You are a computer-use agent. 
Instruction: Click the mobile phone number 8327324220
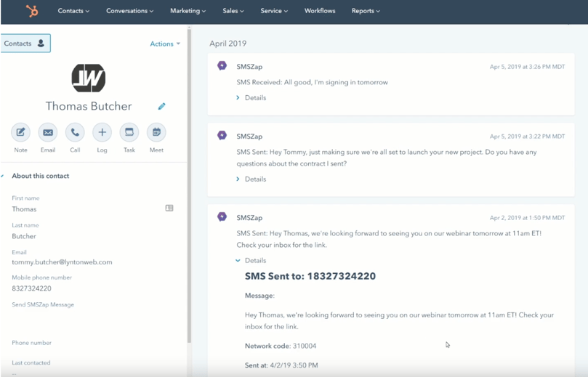(31, 288)
